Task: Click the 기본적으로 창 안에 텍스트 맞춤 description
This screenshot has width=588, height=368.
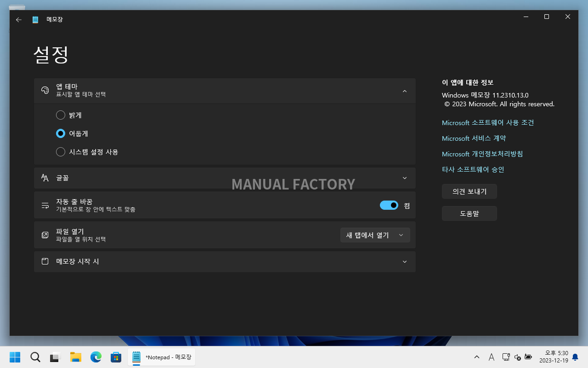Action: [96, 209]
